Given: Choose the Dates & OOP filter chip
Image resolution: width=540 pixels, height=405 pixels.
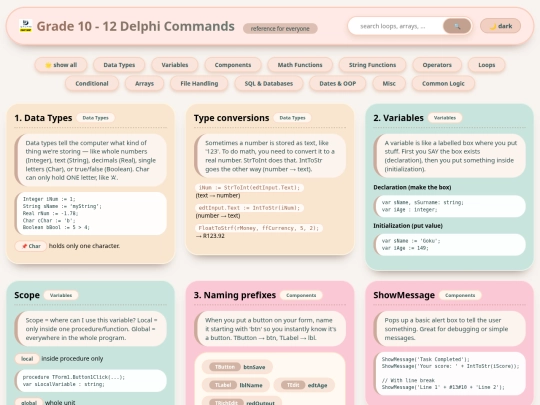Looking at the screenshot, I should (338, 83).
